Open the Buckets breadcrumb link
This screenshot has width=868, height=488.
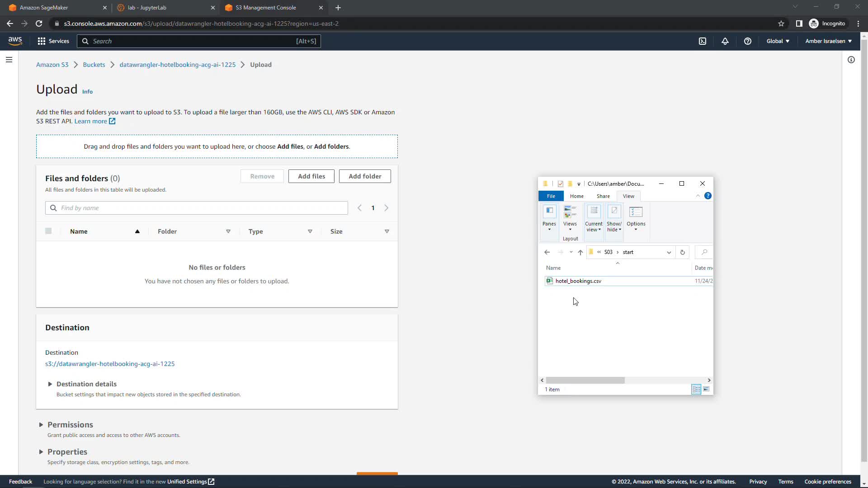point(94,65)
